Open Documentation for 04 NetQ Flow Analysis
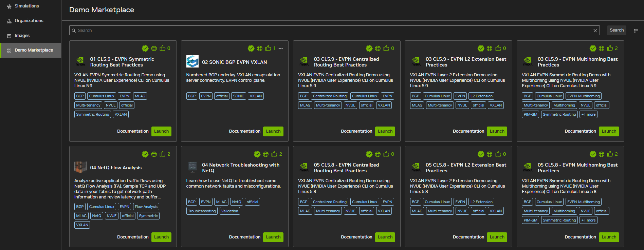Viewport: 644px width, 250px height. (x=133, y=237)
